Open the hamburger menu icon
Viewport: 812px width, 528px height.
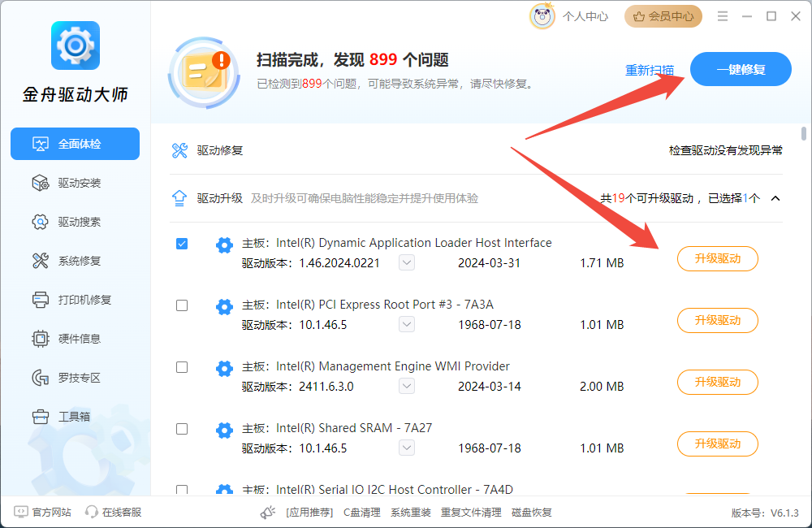pos(723,16)
